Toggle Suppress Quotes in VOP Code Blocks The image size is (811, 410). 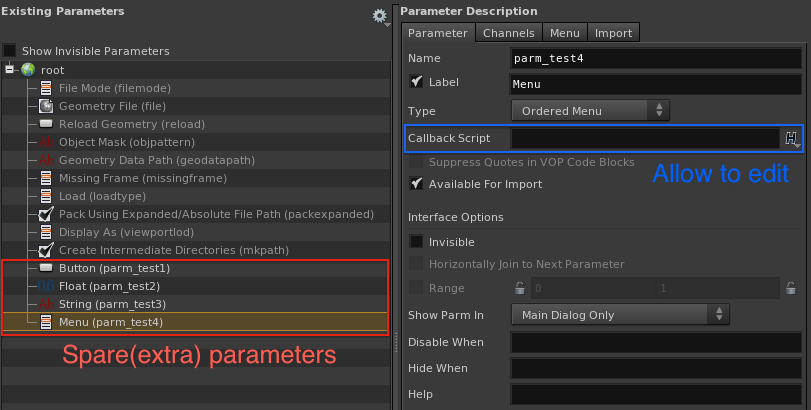pyautogui.click(x=416, y=162)
